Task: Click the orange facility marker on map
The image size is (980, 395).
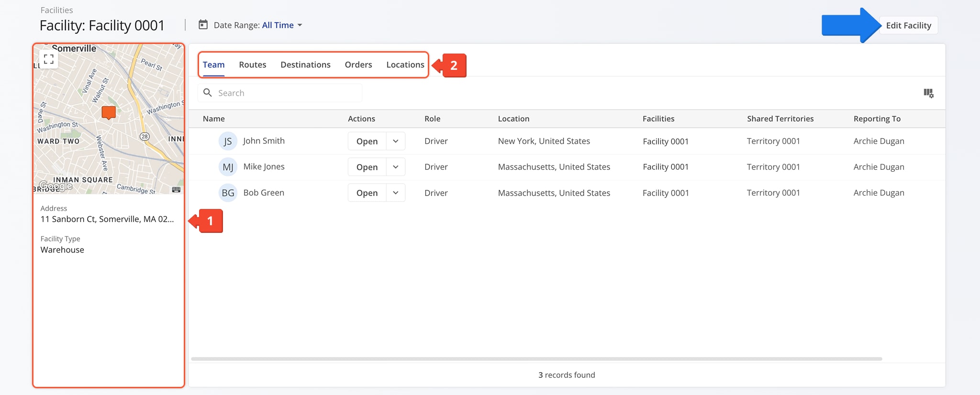Action: (109, 112)
